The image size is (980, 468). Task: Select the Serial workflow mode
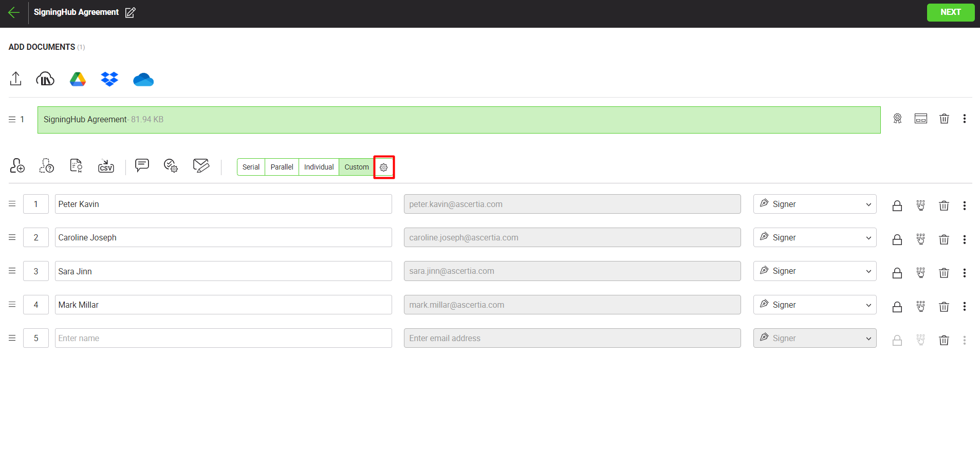point(251,167)
